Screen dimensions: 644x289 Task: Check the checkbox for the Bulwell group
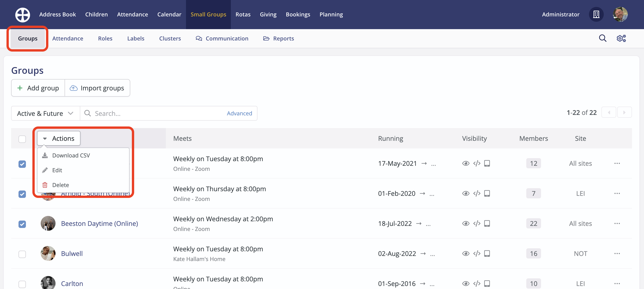(22, 254)
